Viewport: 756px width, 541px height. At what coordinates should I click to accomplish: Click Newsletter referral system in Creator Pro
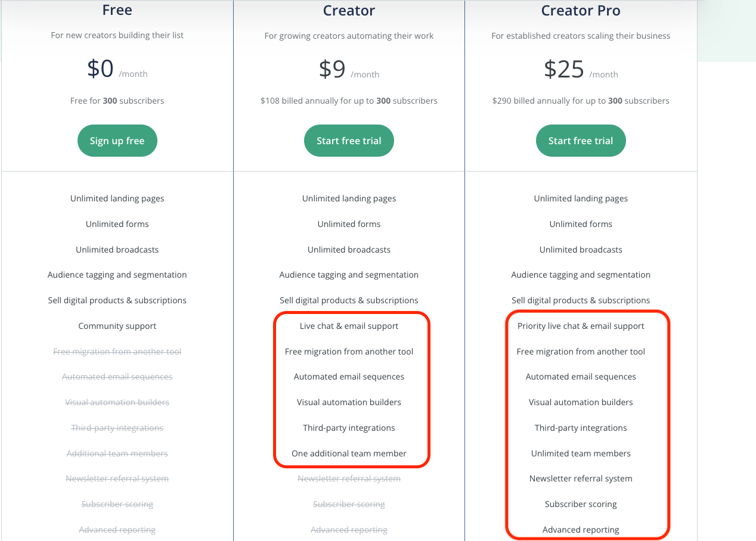(x=581, y=478)
